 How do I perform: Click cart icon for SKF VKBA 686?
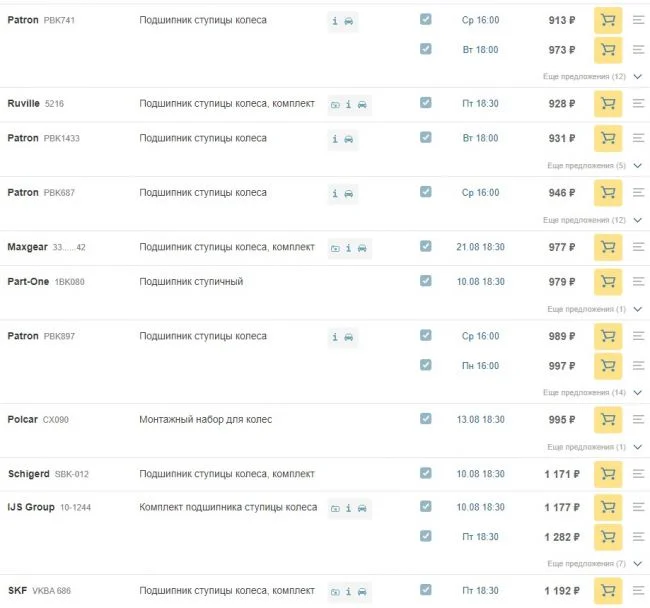(607, 591)
